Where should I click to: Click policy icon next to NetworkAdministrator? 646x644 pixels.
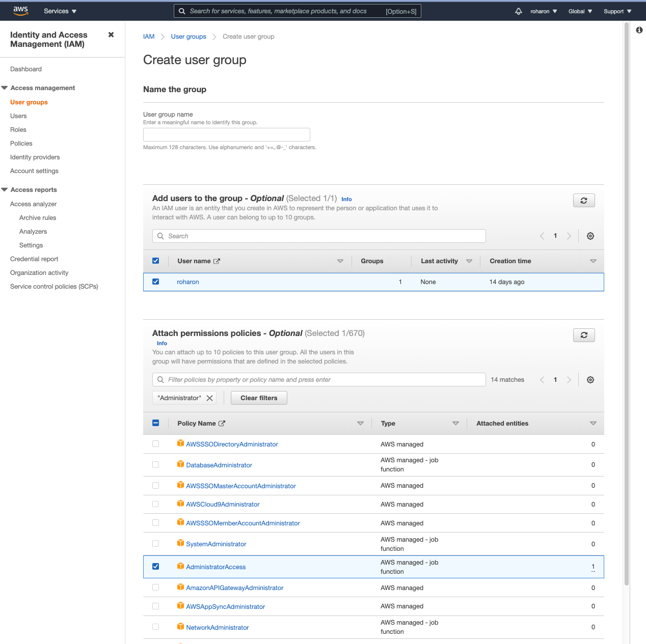[180, 627]
